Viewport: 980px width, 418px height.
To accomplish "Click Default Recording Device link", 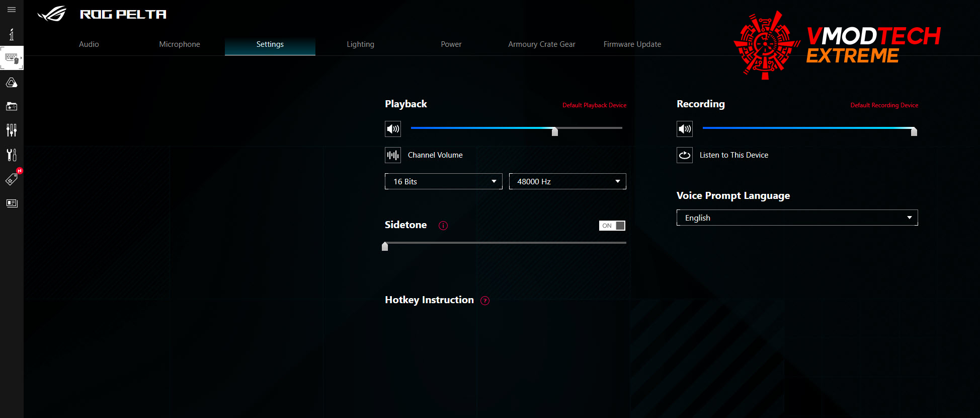I will click(x=884, y=105).
